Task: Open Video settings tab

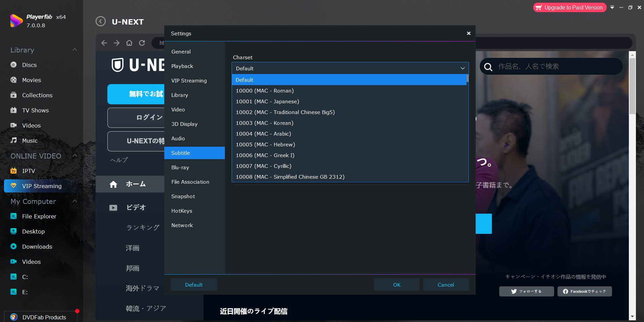Action: [x=195, y=109]
